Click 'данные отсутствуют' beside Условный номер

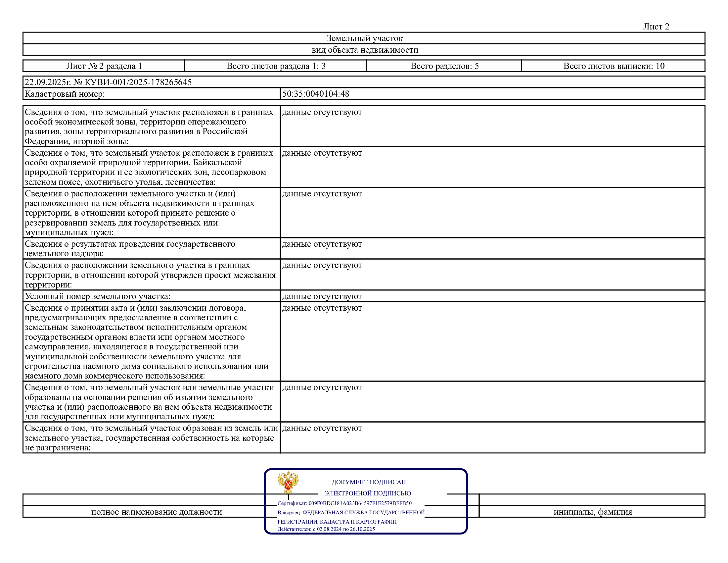(x=322, y=296)
